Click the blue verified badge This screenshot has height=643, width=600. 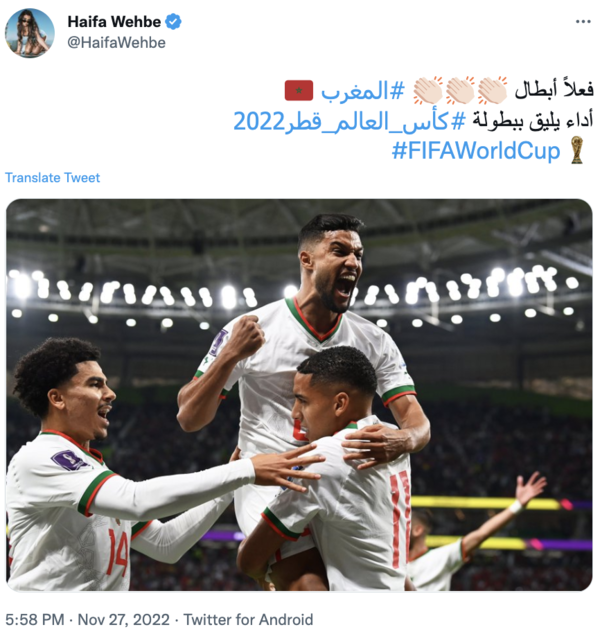(173, 22)
